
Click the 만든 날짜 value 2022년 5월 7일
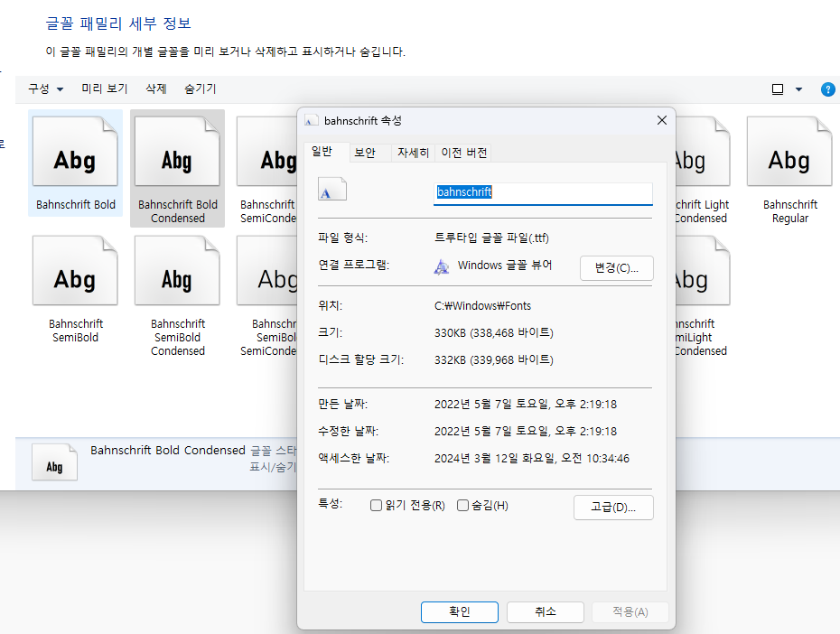526,405
